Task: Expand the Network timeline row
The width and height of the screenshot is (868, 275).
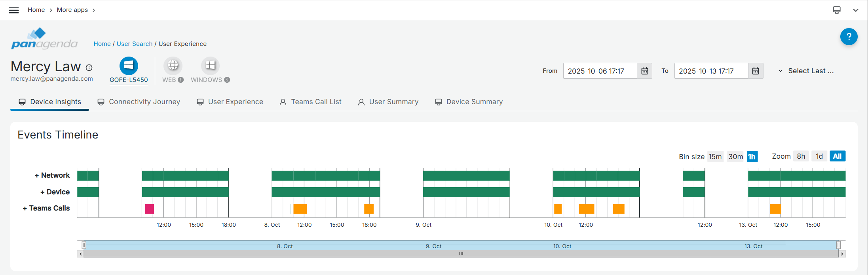Action: coord(52,175)
